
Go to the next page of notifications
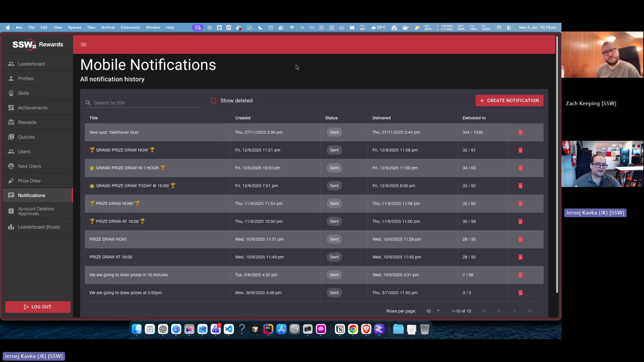tap(514, 311)
